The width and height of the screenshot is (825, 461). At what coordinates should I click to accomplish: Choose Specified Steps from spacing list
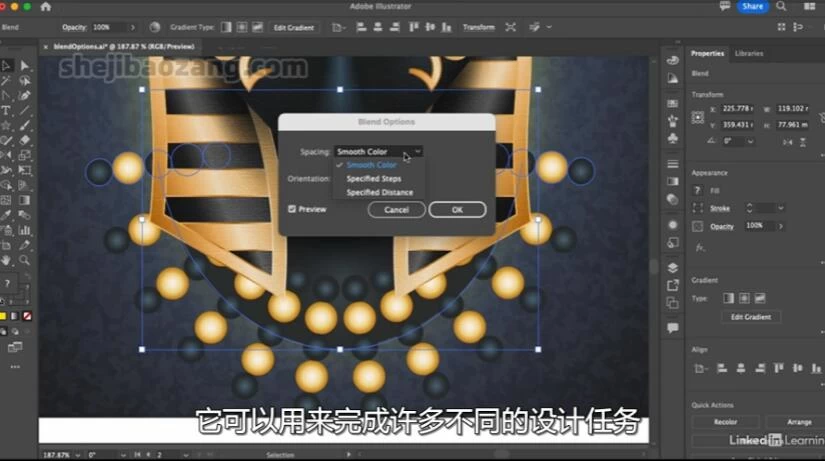373,178
